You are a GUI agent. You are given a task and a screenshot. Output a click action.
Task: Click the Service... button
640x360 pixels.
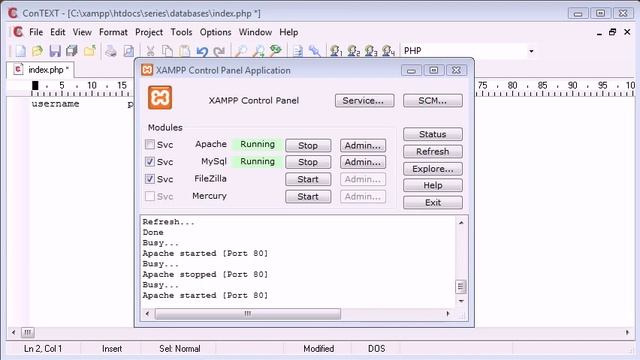[x=364, y=101]
